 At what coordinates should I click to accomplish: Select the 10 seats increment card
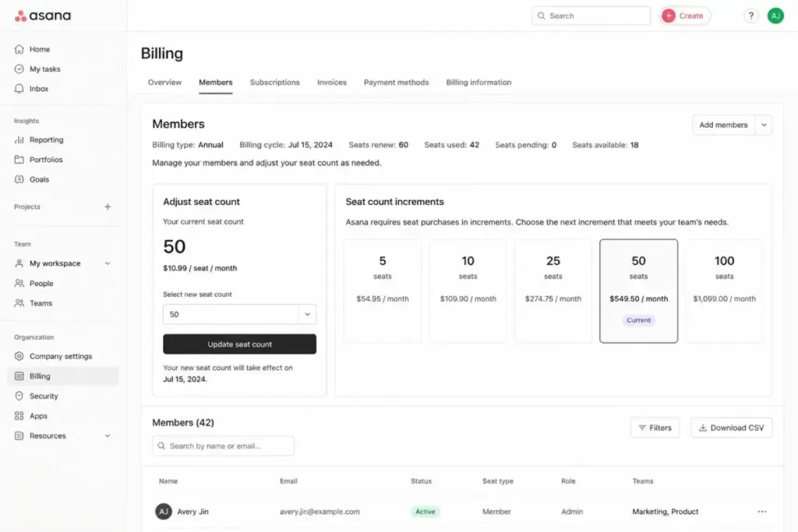pos(468,291)
